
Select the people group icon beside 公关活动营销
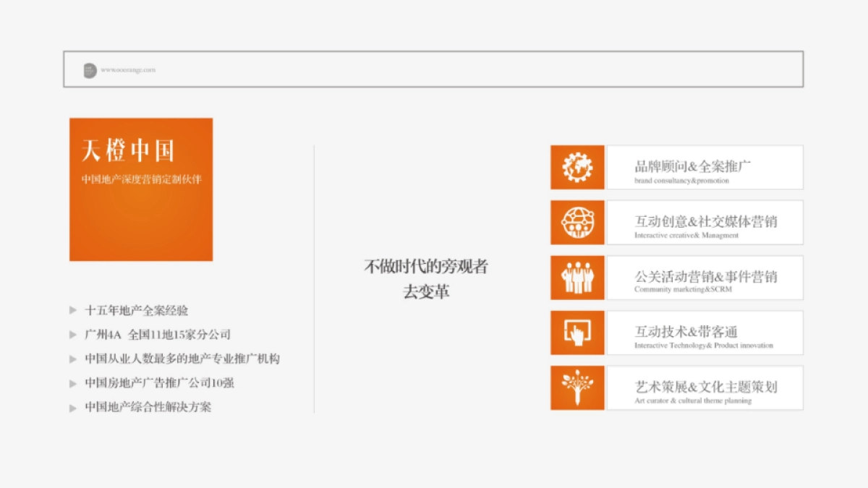(x=577, y=277)
